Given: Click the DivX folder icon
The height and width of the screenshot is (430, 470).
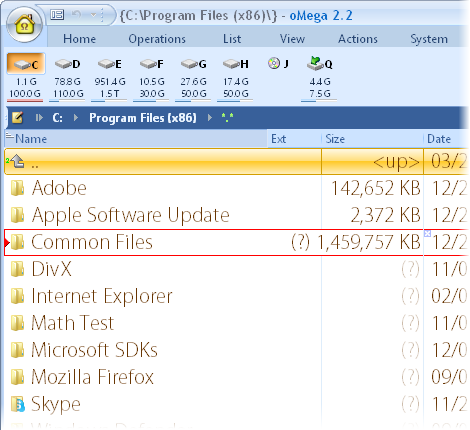Looking at the screenshot, I should pos(17,269).
